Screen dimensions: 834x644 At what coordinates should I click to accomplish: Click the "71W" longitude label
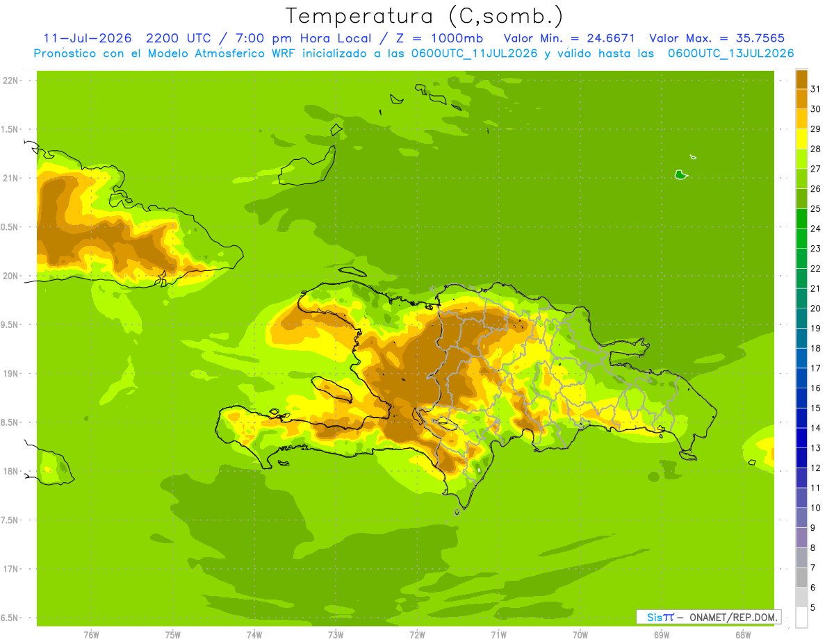(x=498, y=635)
